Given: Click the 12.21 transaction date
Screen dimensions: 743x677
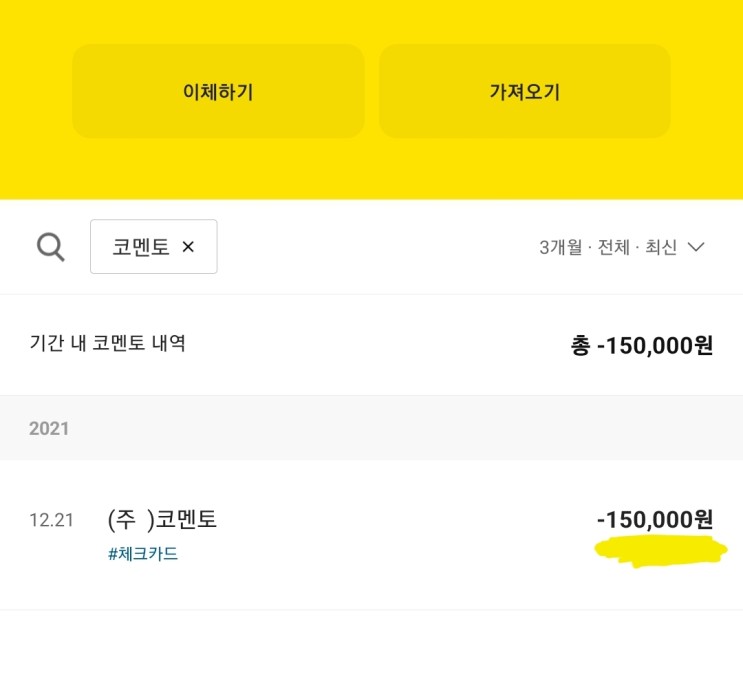Looking at the screenshot, I should tap(51, 521).
